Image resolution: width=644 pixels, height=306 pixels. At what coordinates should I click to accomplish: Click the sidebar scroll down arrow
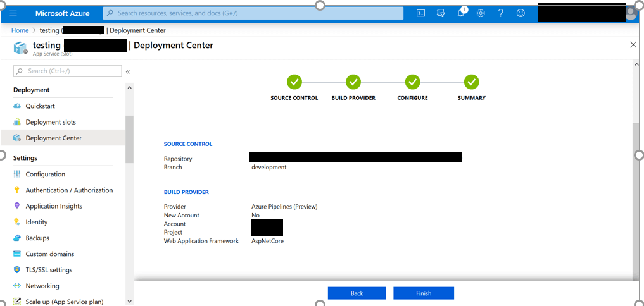click(x=129, y=302)
